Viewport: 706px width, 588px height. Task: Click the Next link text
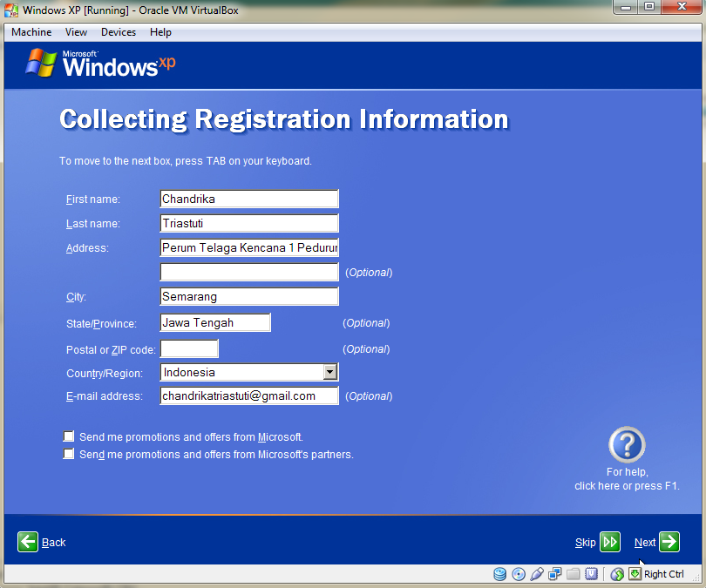click(x=645, y=543)
